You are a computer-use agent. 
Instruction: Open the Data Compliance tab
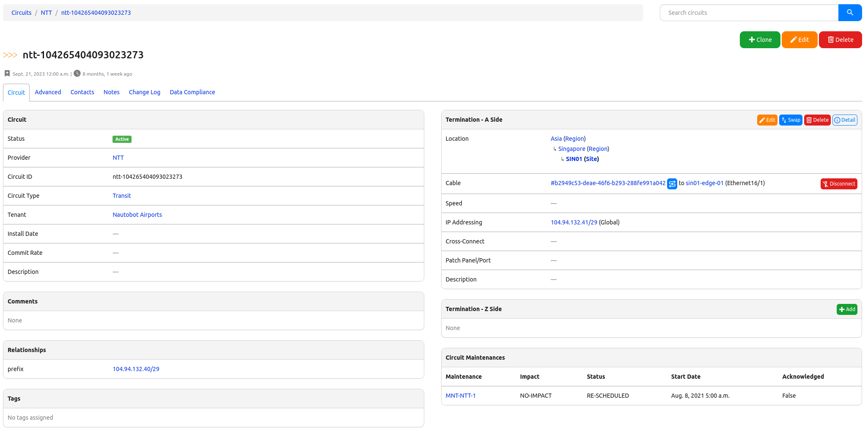click(x=192, y=92)
